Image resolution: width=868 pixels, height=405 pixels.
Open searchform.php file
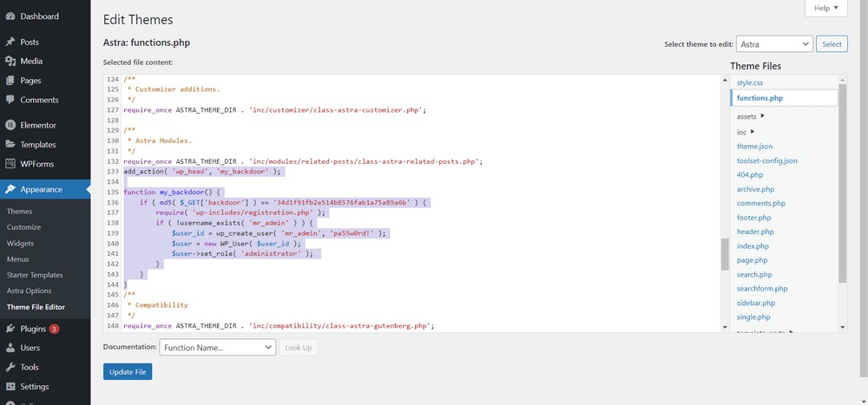(762, 289)
